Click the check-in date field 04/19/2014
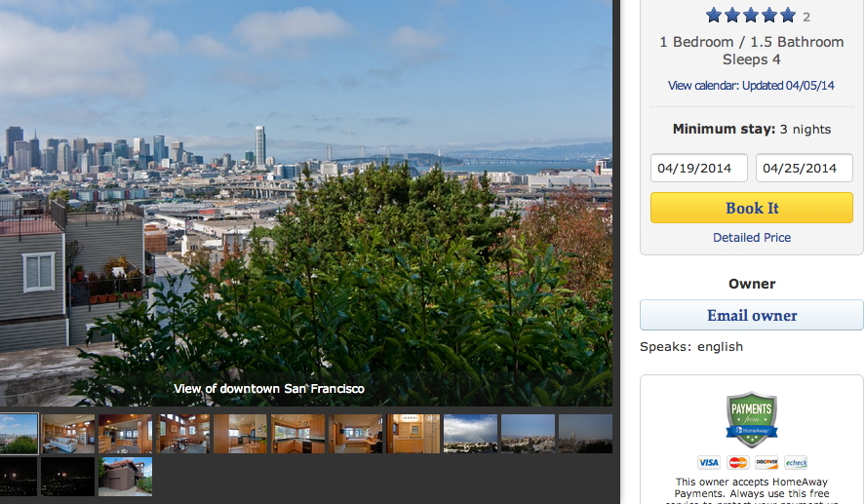Image resolution: width=865 pixels, height=504 pixels. coord(699,168)
